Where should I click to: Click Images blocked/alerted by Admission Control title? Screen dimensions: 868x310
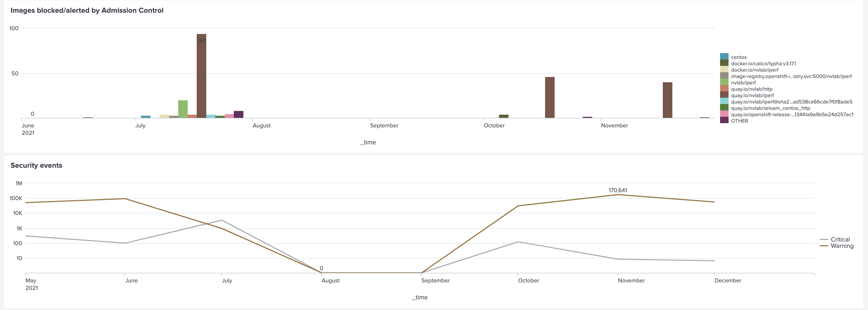87,10
